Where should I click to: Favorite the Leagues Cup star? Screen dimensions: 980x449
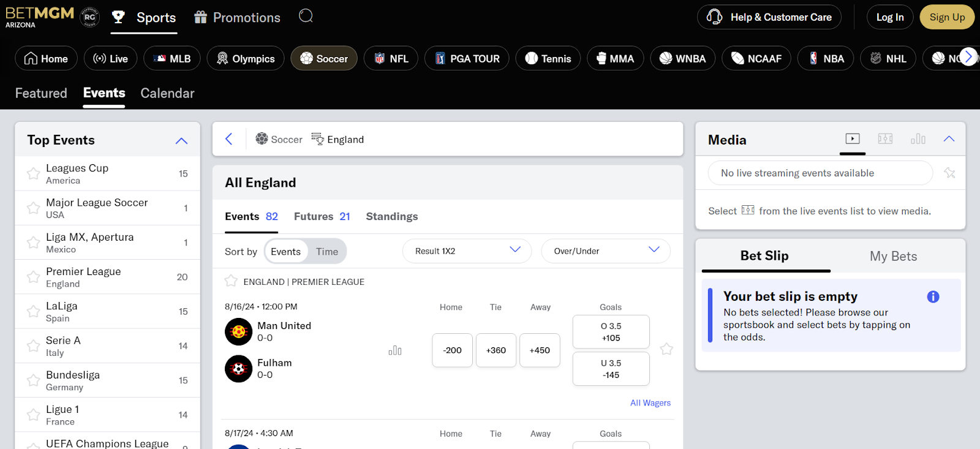(x=33, y=174)
